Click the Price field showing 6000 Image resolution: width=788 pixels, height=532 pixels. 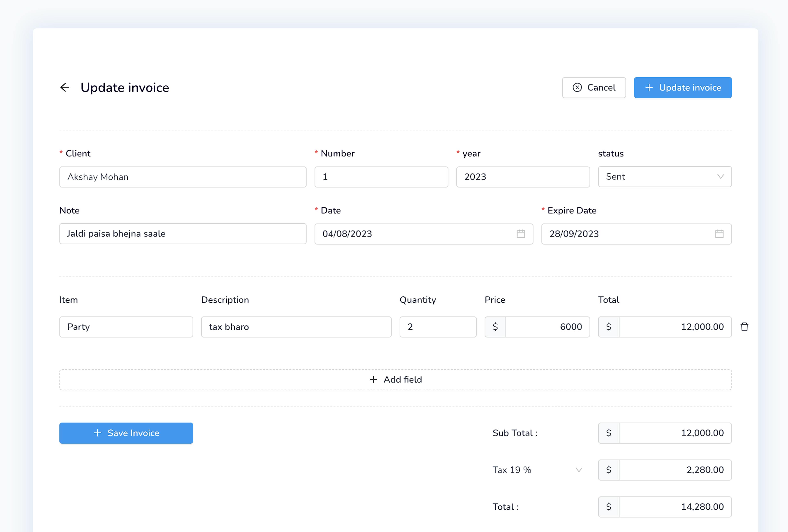point(547,327)
